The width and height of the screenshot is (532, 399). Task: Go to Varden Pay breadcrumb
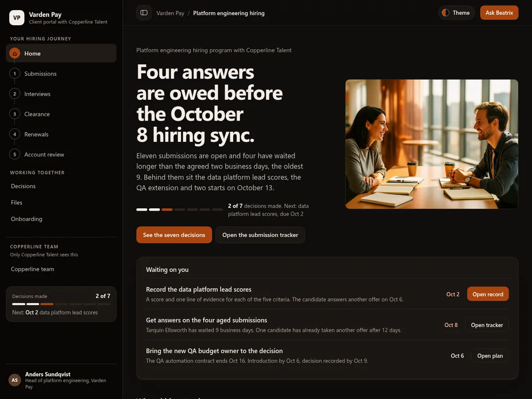(170, 13)
